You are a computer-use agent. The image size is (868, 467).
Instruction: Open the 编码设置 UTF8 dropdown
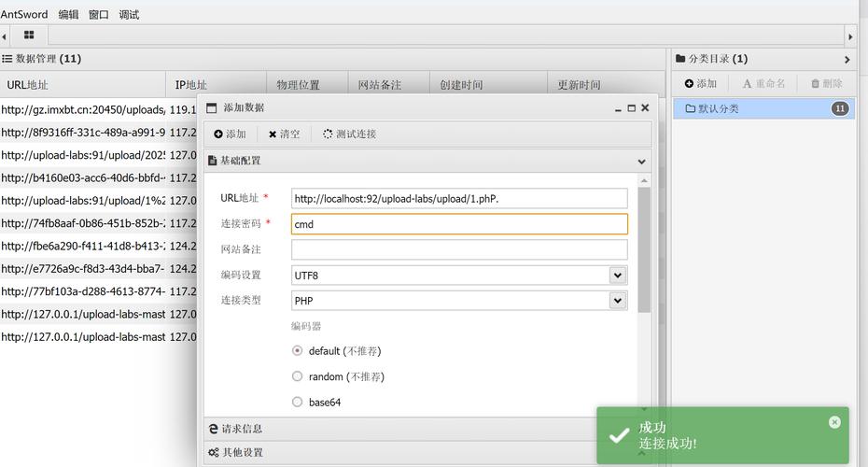coord(617,276)
